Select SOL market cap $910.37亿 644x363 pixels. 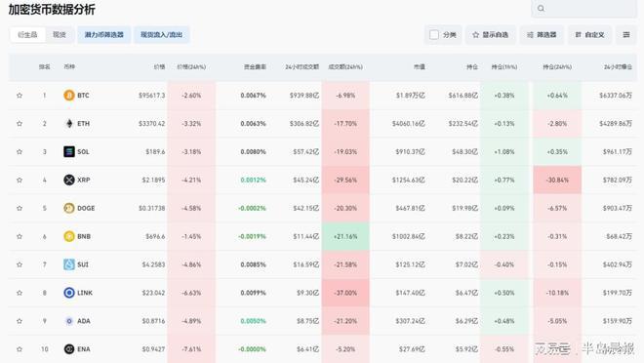pyautogui.click(x=410, y=152)
